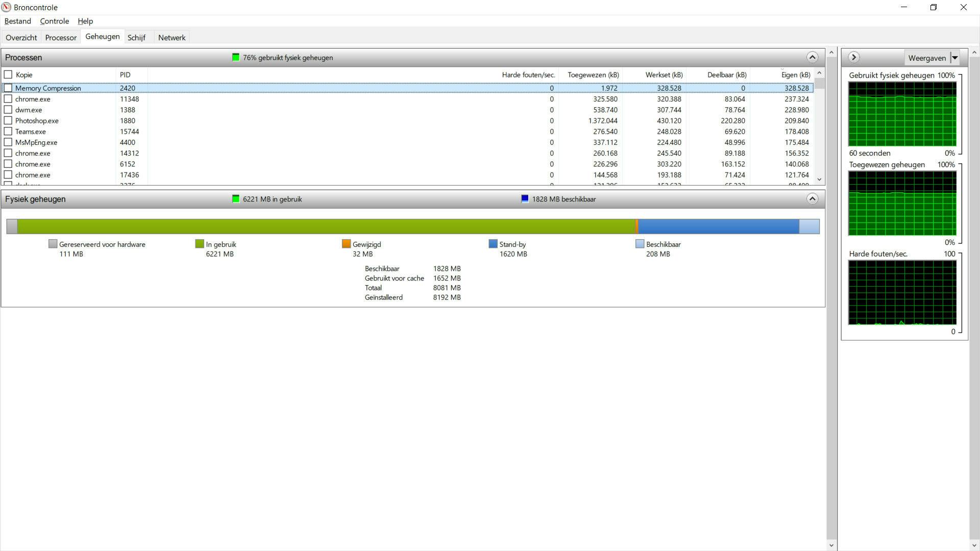Click the In gebruik legend square
This screenshot has width=980, height=551.
click(x=200, y=244)
